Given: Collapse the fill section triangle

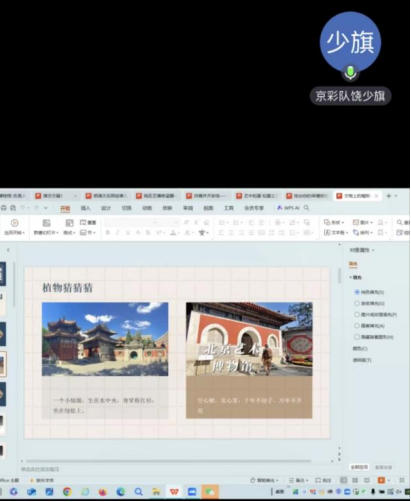Looking at the screenshot, I should tap(350, 277).
